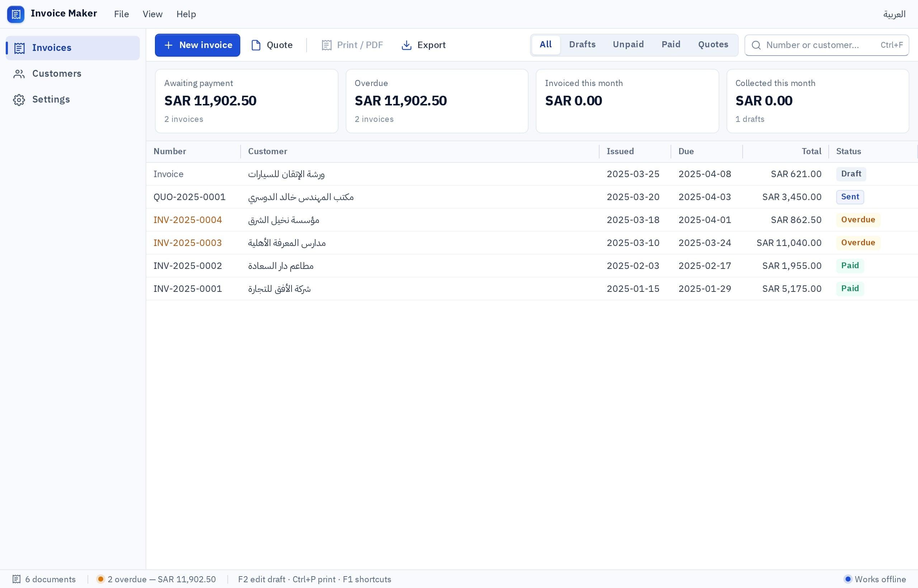Click the magnifier icon in search box
Image resolution: width=918 pixels, height=588 pixels.
[x=756, y=45]
